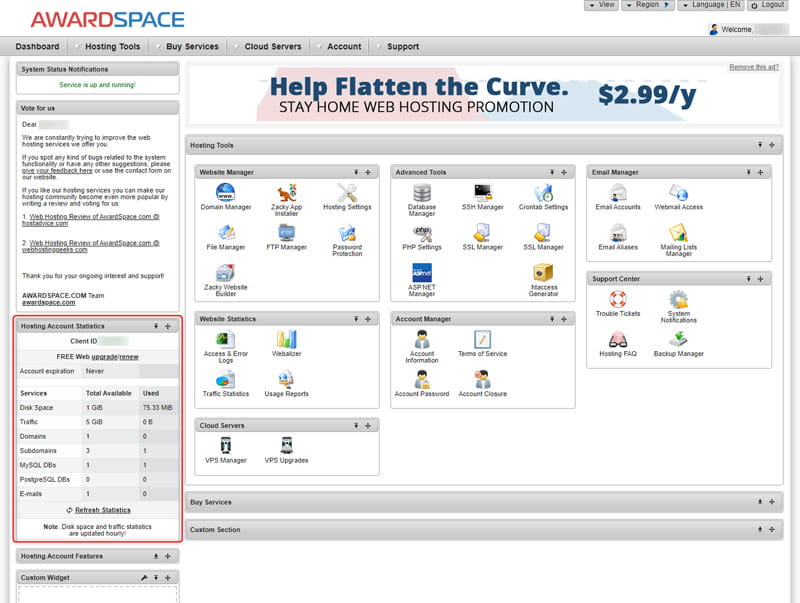Open the Webalizer statistics icon
Viewport: 800px width, 603px height.
(286, 340)
